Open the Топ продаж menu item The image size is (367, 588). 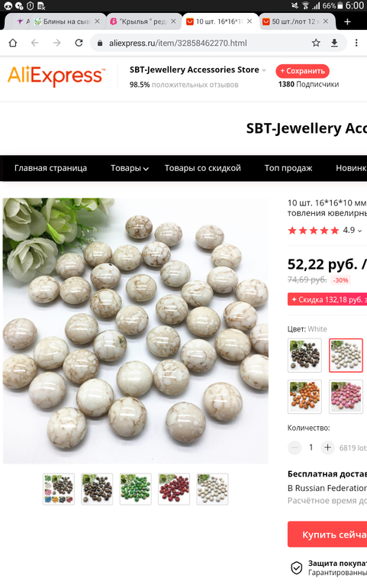[x=288, y=168]
